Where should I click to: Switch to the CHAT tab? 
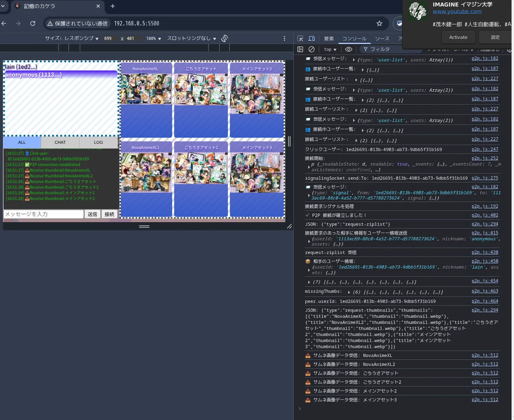[60, 143]
